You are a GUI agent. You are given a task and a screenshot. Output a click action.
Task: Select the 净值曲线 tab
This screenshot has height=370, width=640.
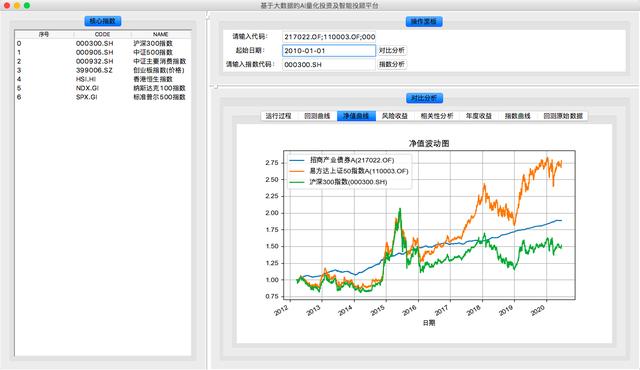(356, 116)
